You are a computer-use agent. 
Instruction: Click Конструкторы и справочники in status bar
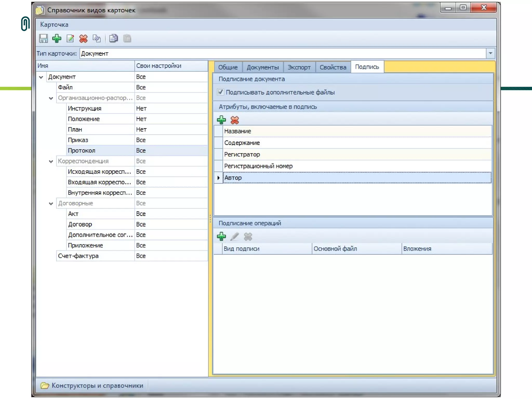click(x=97, y=385)
